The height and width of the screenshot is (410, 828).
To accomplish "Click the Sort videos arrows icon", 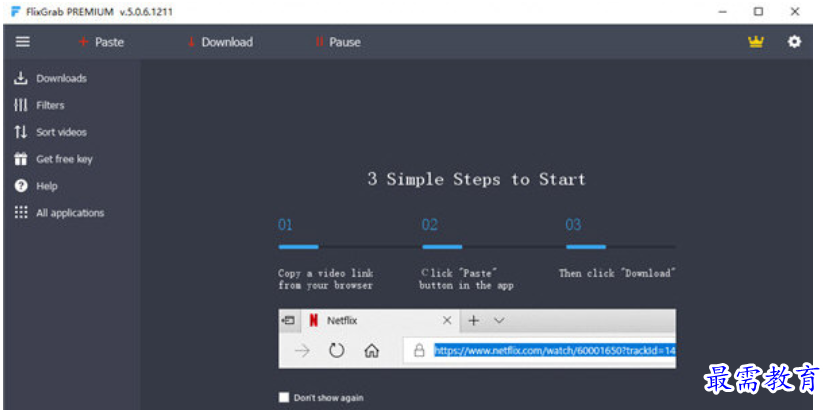I will (x=21, y=132).
